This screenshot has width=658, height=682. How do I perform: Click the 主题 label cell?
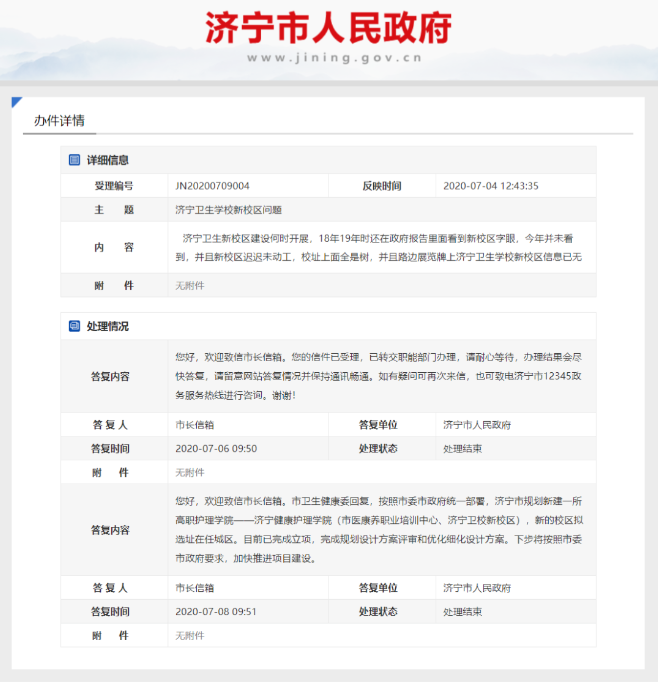click(x=114, y=210)
